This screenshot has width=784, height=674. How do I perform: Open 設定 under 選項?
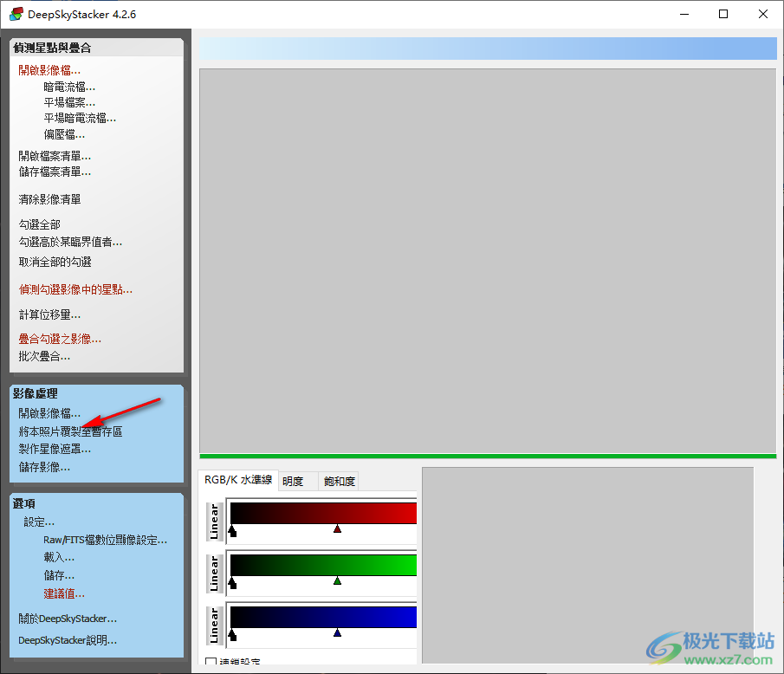[x=39, y=522]
